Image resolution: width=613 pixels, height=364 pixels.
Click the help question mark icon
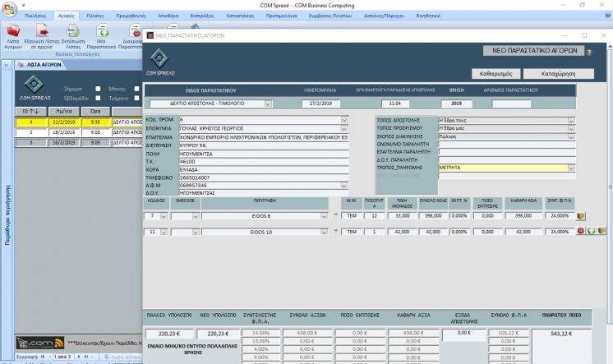589,52
